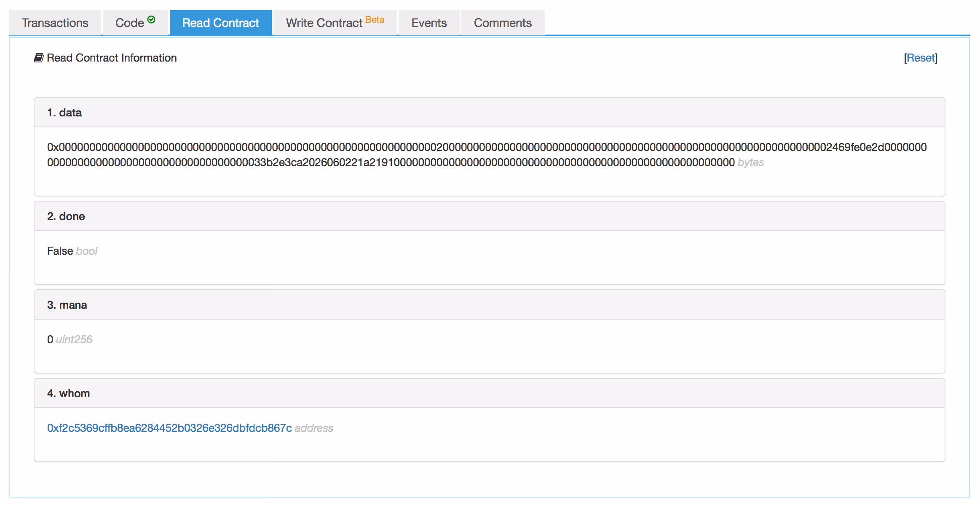This screenshot has height=506, width=980.
Task: Click the Read Contract Information heading
Action: point(112,58)
